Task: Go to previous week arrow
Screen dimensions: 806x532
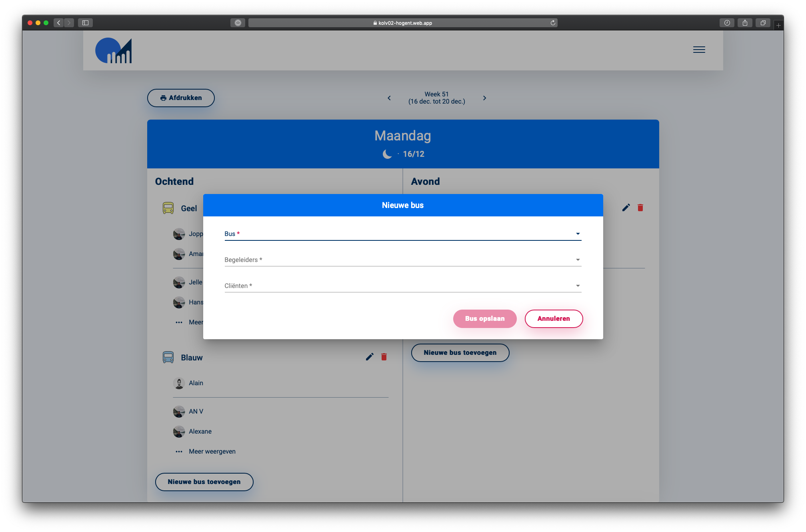Action: point(389,98)
